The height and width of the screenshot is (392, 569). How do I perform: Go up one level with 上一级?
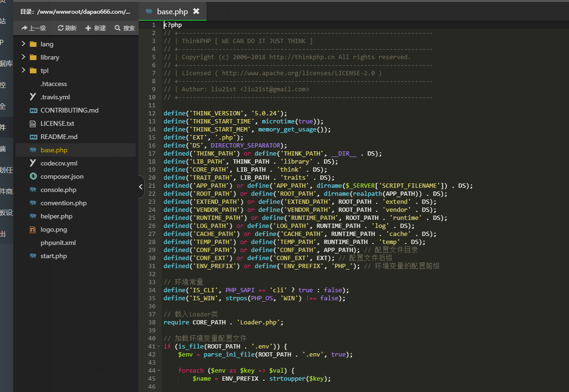coord(34,28)
